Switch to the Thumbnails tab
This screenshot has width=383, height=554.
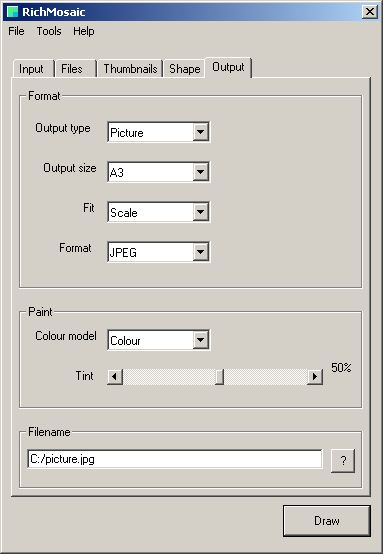[130, 69]
